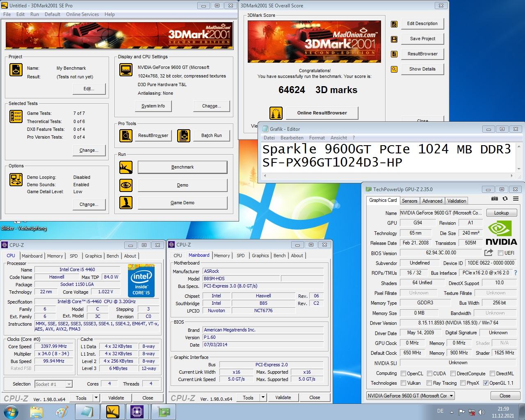The height and width of the screenshot is (420, 525).
Task: Click the ResultBrowser magnifier icon in Pro Tools
Action: 126,135
